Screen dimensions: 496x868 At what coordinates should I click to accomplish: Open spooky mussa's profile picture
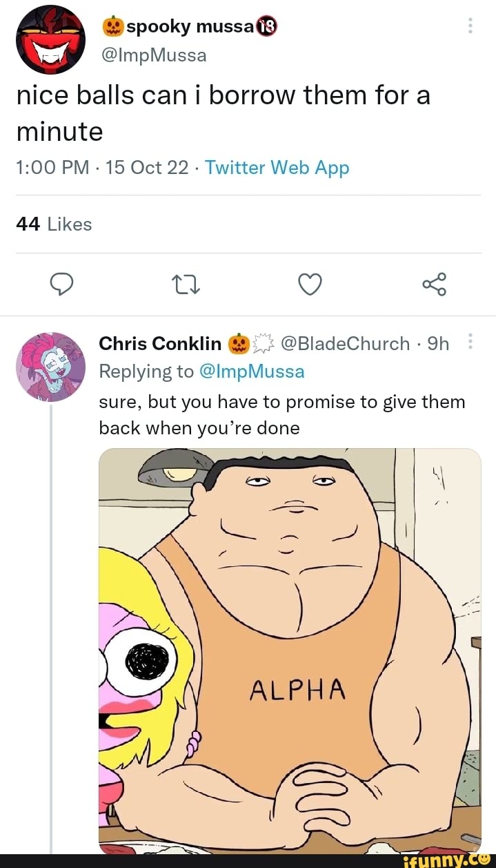(x=51, y=40)
